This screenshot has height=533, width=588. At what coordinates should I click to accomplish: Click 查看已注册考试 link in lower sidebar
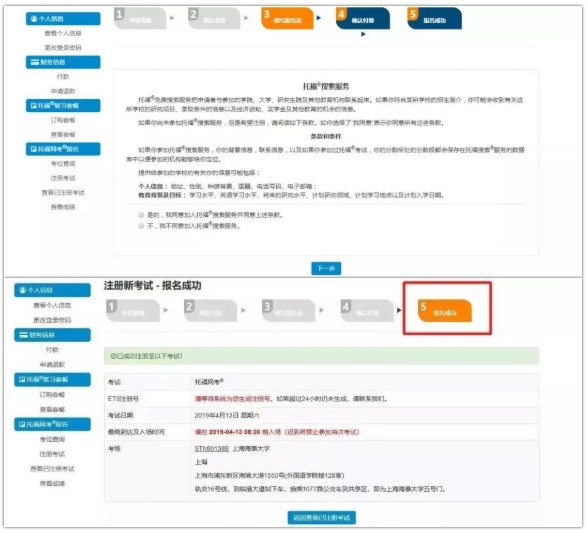[52, 469]
